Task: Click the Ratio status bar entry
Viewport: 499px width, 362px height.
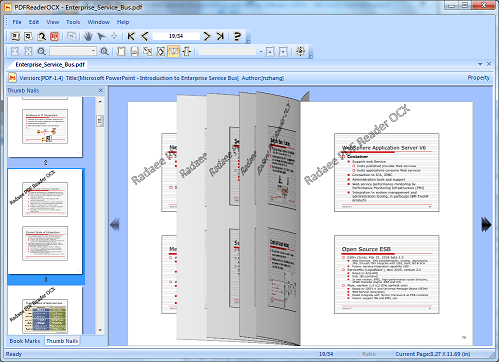Action: coord(369,354)
